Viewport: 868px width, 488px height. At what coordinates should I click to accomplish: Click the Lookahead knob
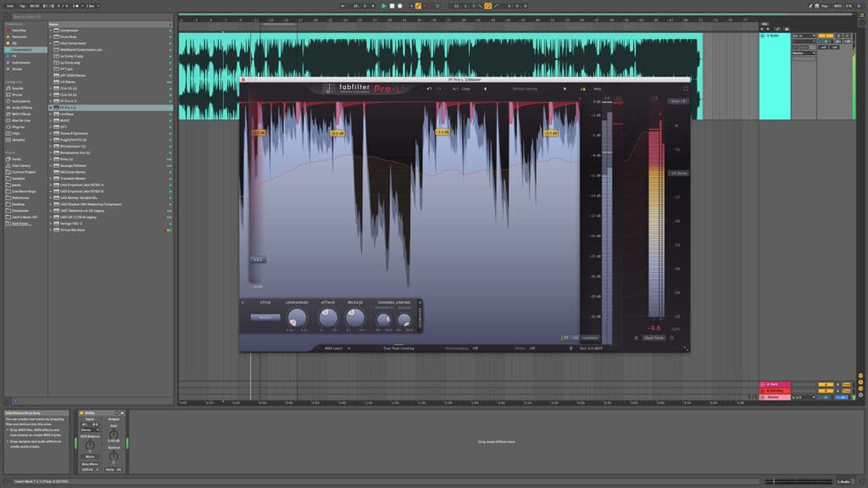point(297,317)
